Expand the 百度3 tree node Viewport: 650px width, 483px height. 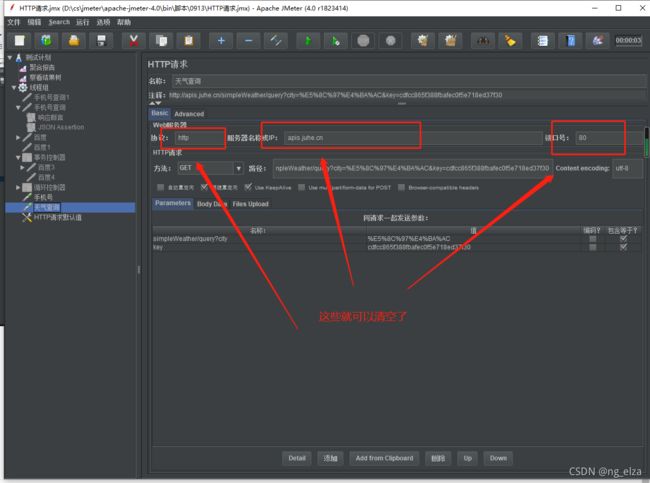[x=22, y=167]
